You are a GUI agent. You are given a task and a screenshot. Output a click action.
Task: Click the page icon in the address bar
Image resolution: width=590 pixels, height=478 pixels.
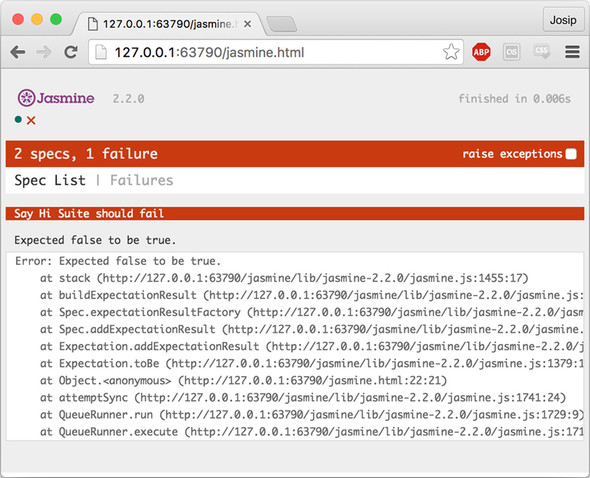pyautogui.click(x=101, y=52)
